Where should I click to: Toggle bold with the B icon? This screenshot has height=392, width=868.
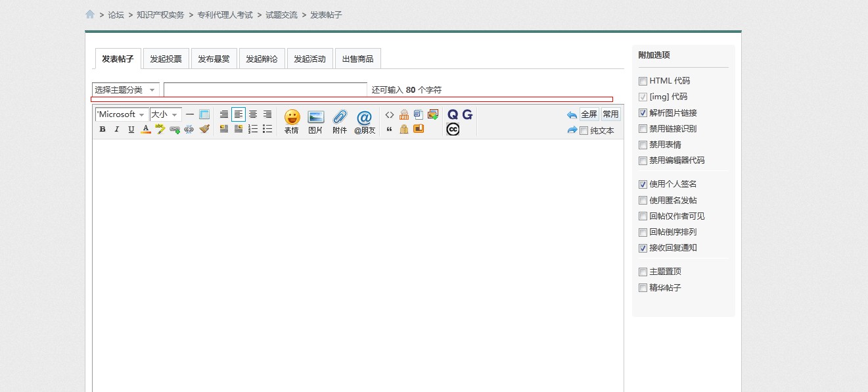(102, 129)
